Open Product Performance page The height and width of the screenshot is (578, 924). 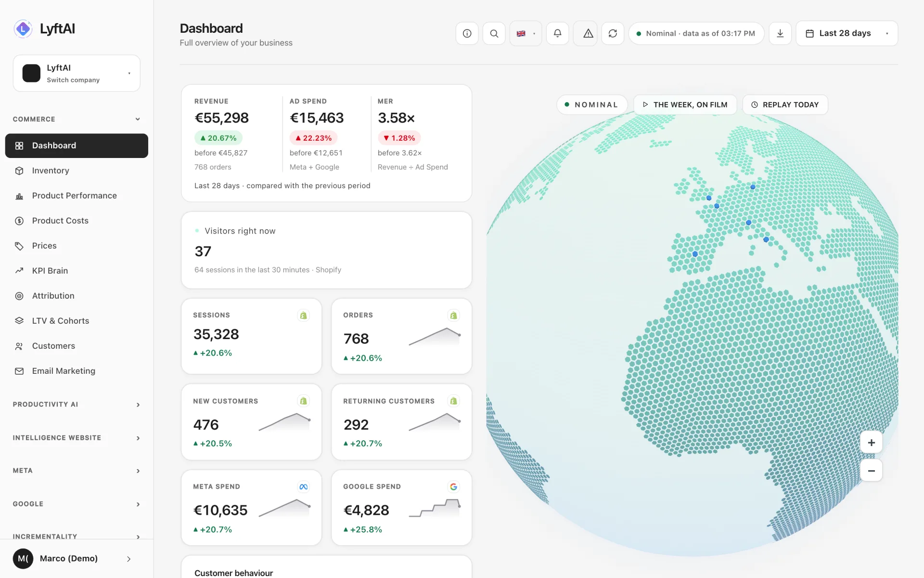[x=77, y=196]
